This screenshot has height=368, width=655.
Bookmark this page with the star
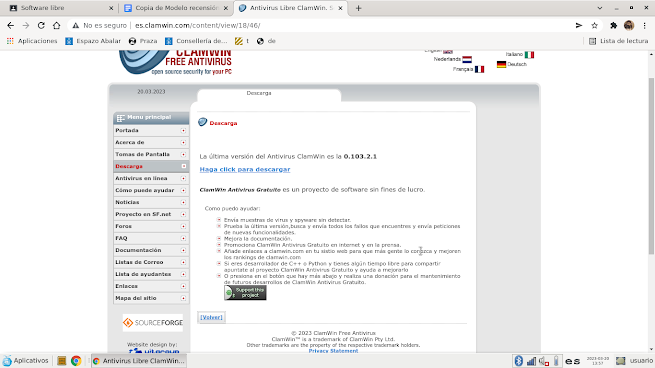pyautogui.click(x=594, y=25)
